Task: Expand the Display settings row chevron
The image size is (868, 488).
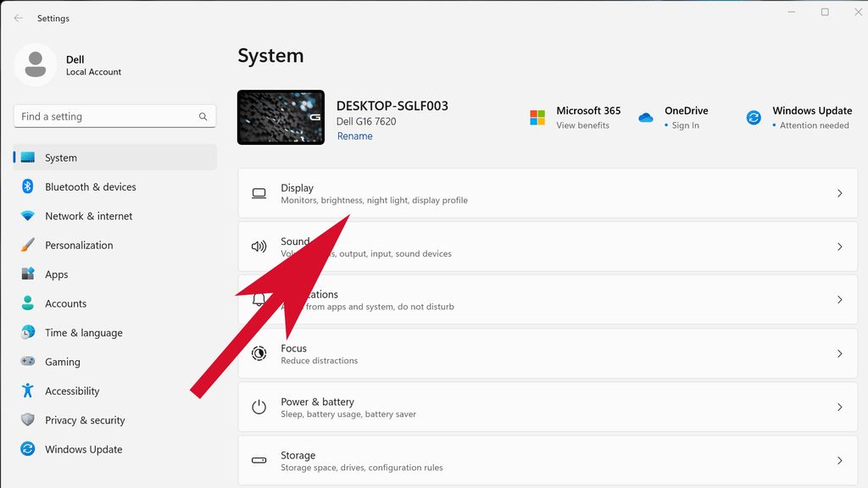Action: 840,193
